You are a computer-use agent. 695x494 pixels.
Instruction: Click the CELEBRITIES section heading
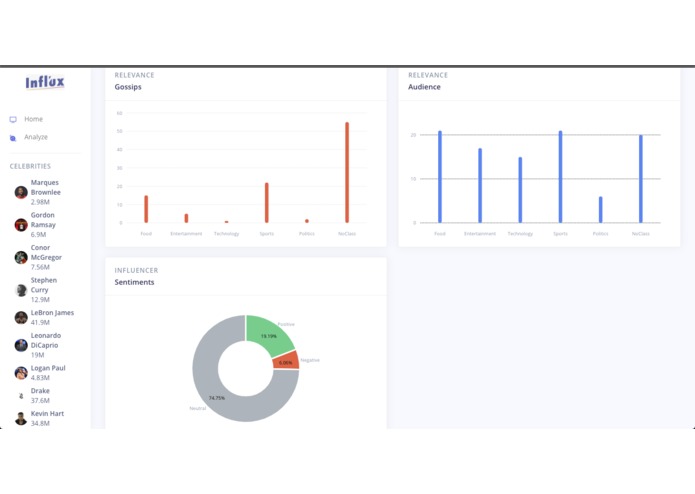[x=30, y=166]
